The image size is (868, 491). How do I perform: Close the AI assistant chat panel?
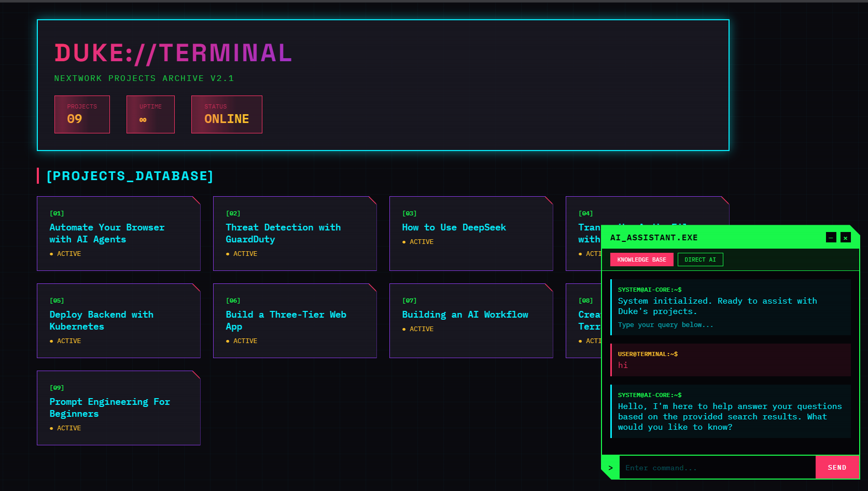[x=845, y=238]
